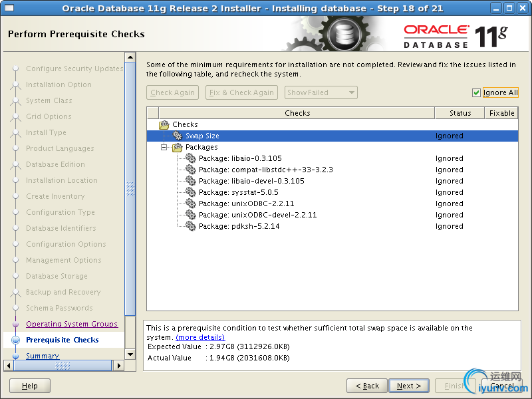Viewport: 532px width, 399px height.
Task: Go to Next step
Action: click(x=409, y=386)
